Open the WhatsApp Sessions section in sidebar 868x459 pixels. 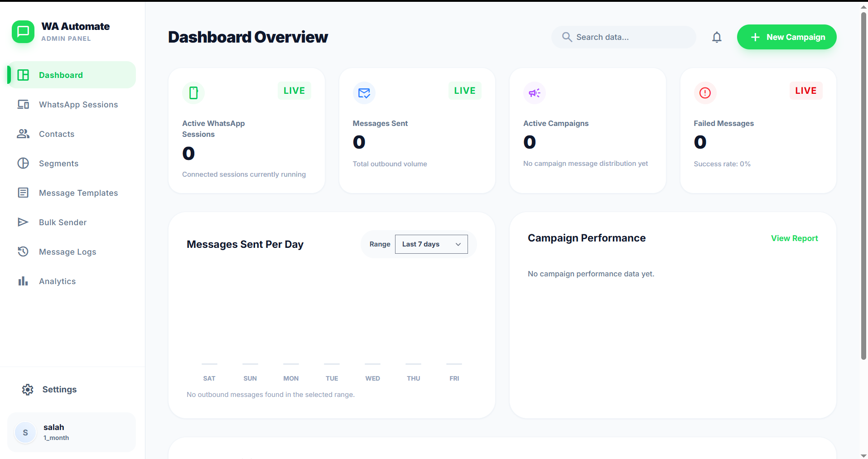[24, 104]
